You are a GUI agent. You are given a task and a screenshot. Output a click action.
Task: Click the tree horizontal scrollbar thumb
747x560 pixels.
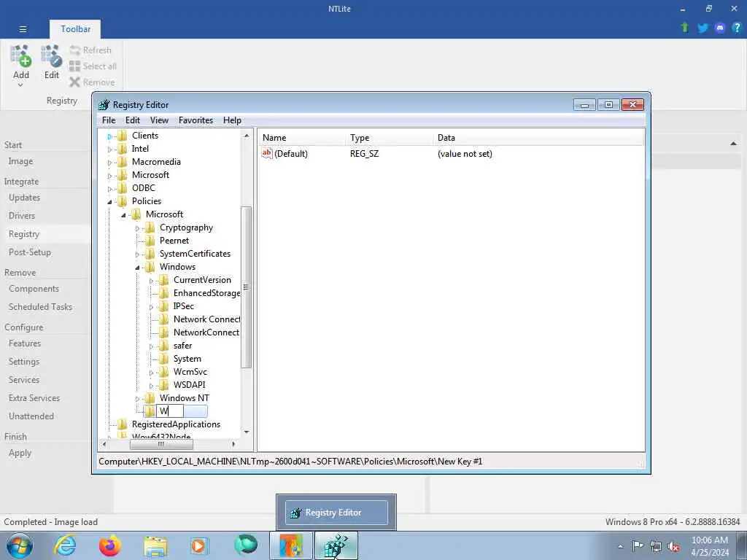(161, 444)
